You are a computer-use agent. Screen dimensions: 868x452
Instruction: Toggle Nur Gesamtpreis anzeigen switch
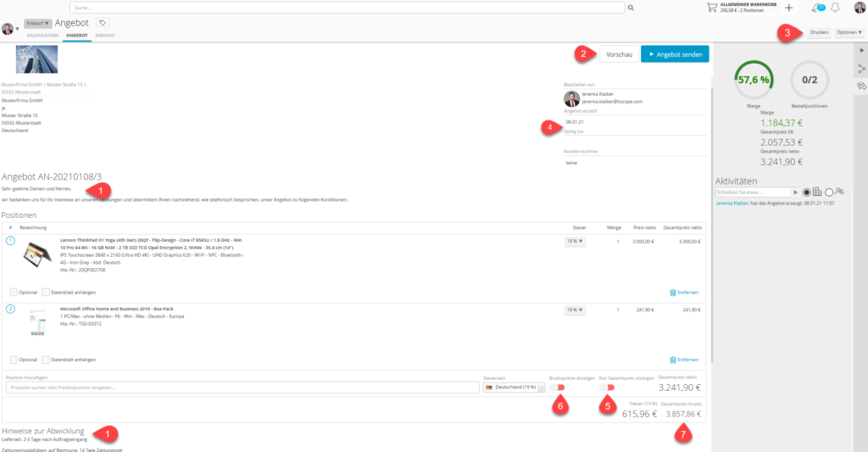pos(607,388)
